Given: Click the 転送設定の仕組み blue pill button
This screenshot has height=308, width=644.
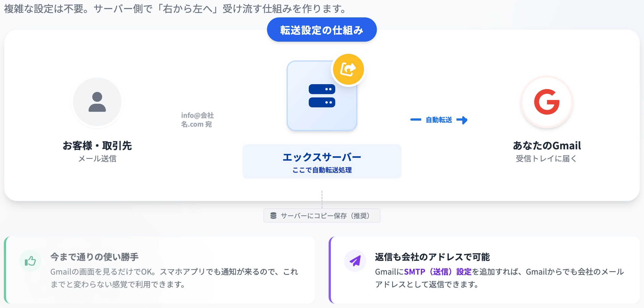Looking at the screenshot, I should point(322,30).
